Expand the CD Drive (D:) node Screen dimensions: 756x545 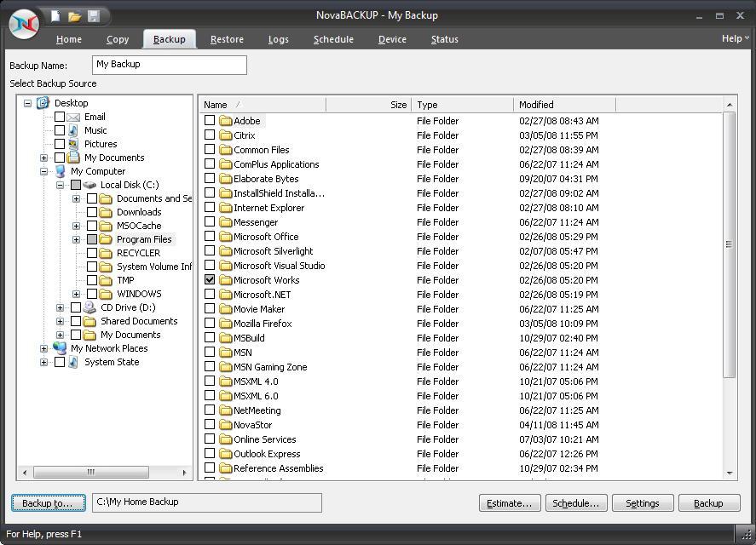60,307
